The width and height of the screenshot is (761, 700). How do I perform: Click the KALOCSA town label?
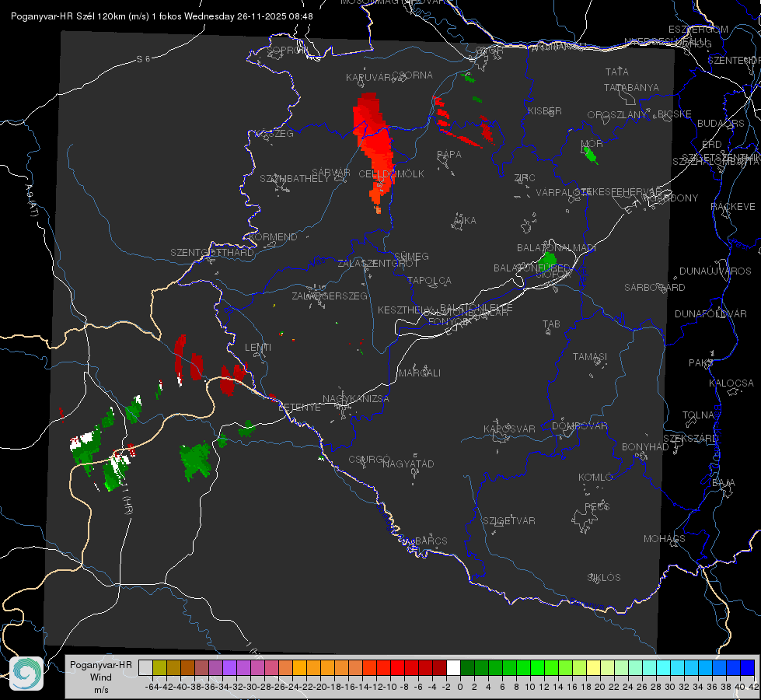(731, 383)
